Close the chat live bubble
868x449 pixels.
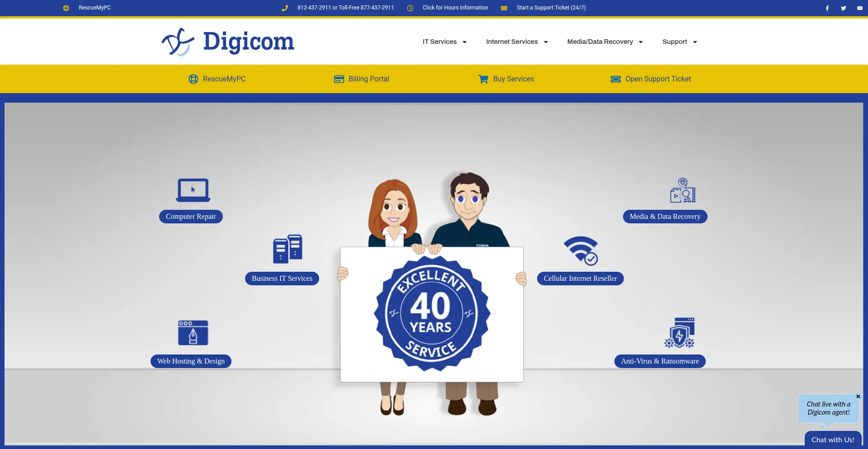858,397
